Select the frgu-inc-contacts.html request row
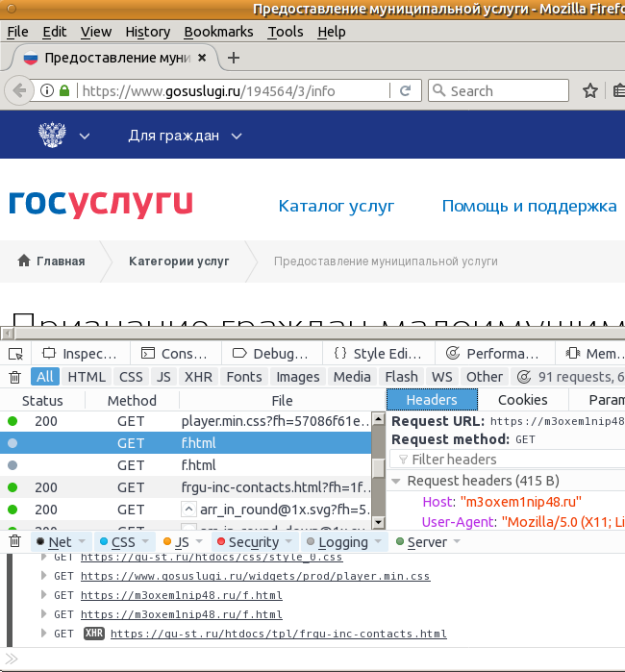 pos(186,487)
